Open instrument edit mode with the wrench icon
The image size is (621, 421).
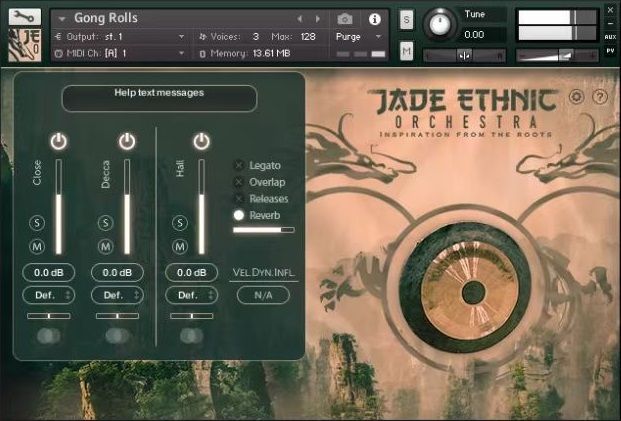25,17
